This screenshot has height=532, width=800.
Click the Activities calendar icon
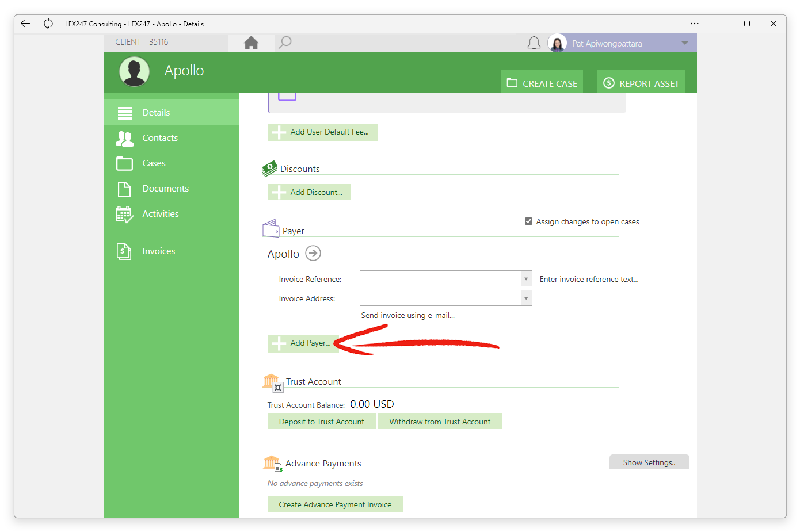click(x=124, y=214)
